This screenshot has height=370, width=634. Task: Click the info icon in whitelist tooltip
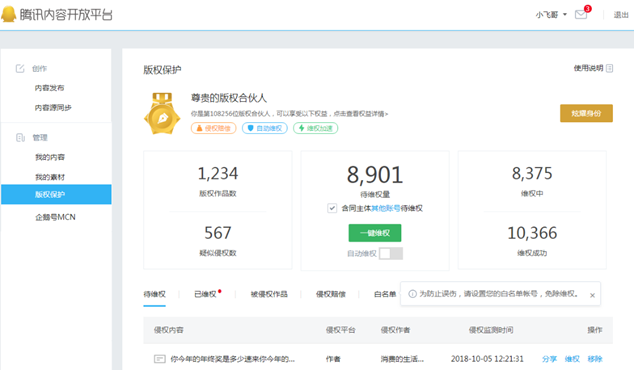(x=412, y=294)
